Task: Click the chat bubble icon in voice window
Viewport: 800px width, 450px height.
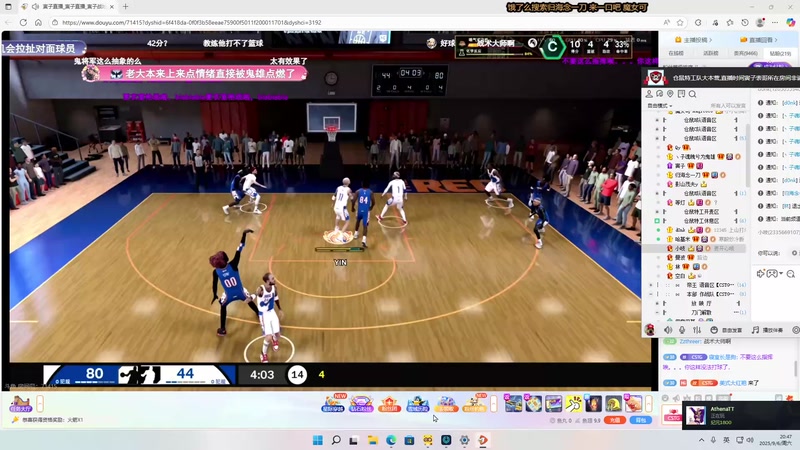Action: (660, 94)
